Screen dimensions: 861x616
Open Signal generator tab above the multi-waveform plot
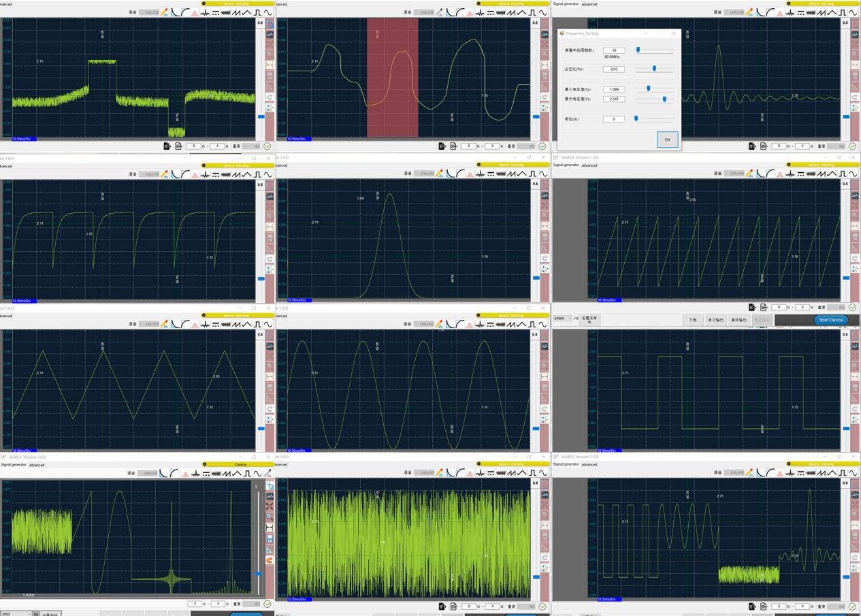pyautogui.click(x=14, y=465)
